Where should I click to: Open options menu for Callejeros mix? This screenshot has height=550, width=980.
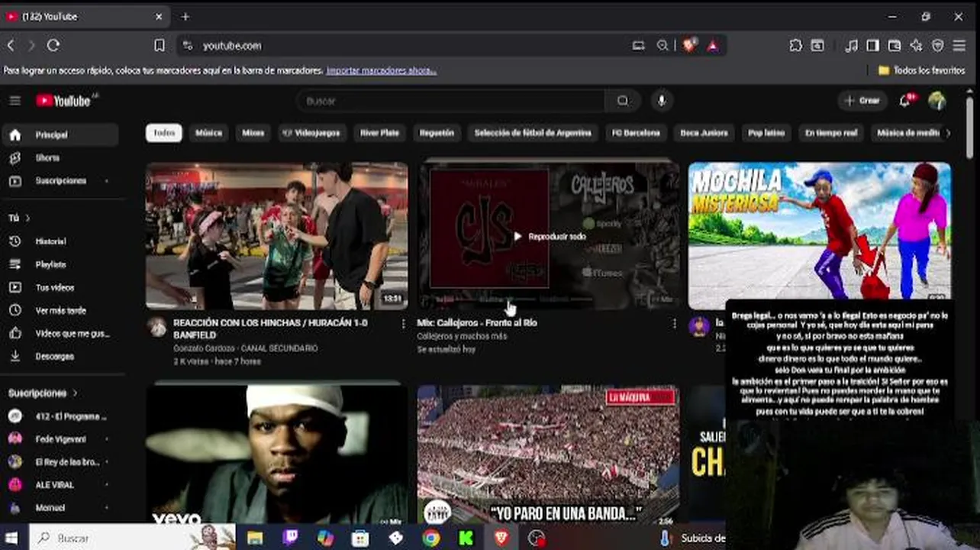tap(674, 324)
